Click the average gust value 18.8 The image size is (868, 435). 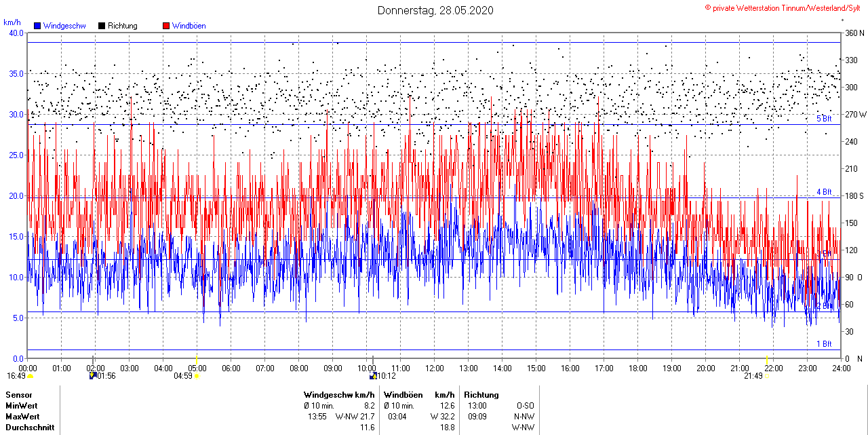pyautogui.click(x=447, y=427)
